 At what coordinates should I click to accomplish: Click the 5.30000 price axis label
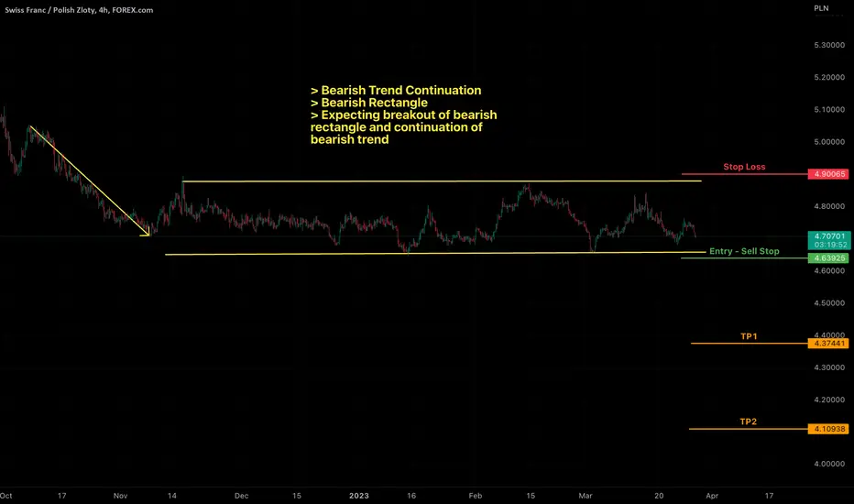tap(829, 45)
